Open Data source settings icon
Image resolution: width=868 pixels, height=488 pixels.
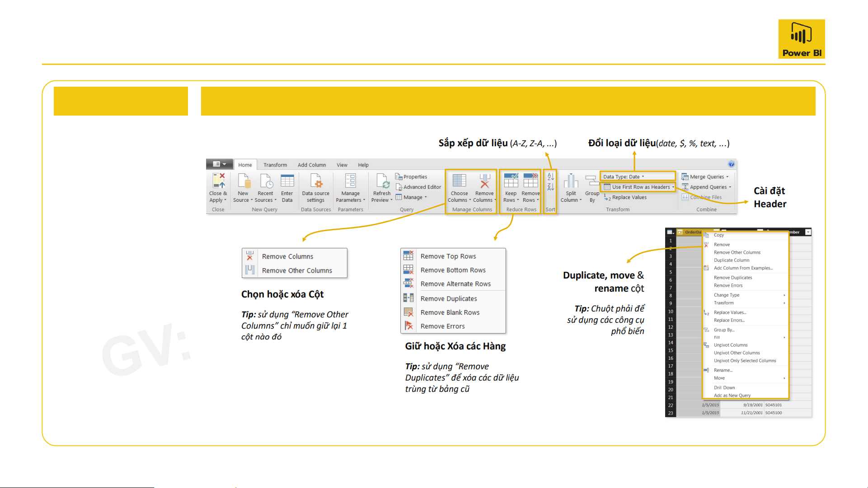315,181
